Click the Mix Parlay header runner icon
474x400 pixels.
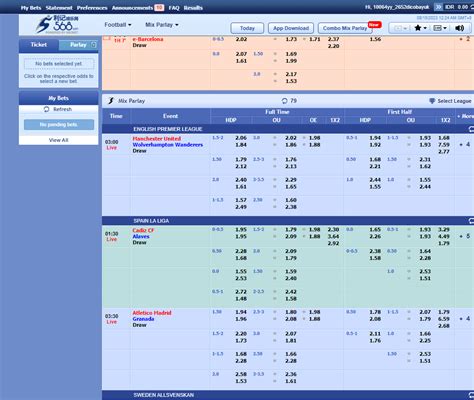point(111,101)
